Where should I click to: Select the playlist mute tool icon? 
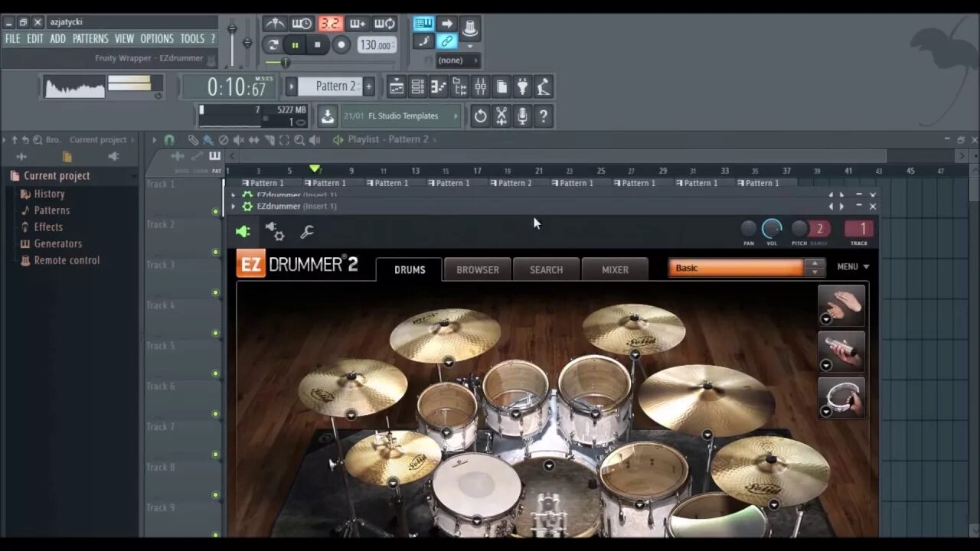239,140
